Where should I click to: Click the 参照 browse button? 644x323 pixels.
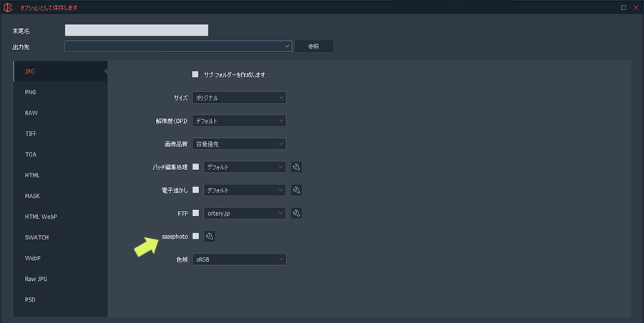point(314,46)
